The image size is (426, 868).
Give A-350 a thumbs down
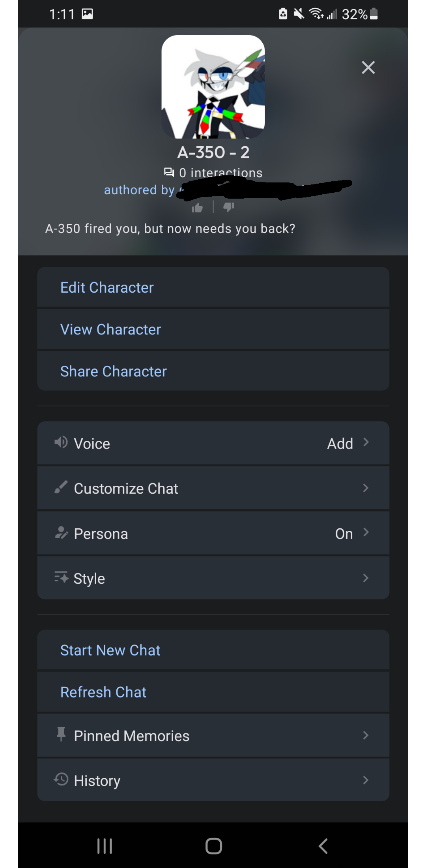point(228,207)
